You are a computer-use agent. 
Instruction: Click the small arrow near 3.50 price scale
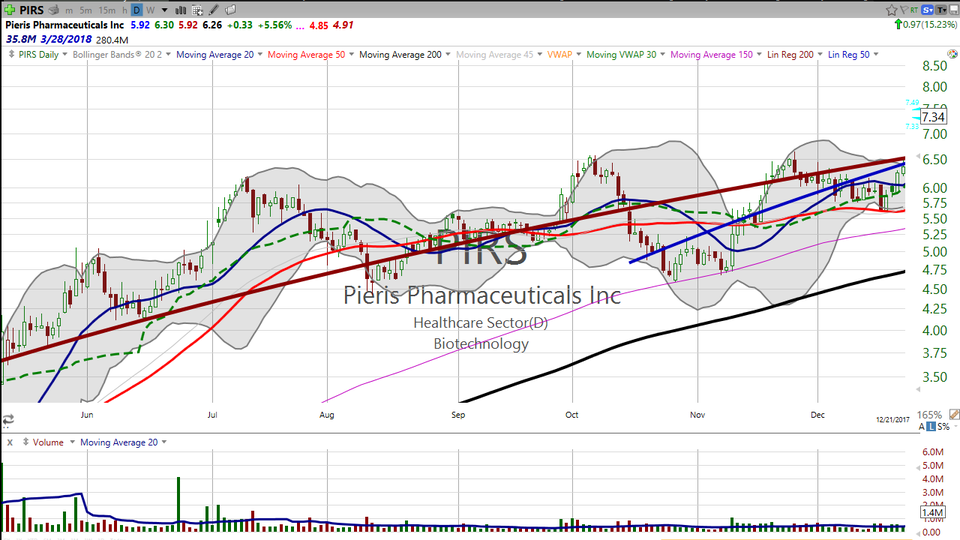coord(918,389)
